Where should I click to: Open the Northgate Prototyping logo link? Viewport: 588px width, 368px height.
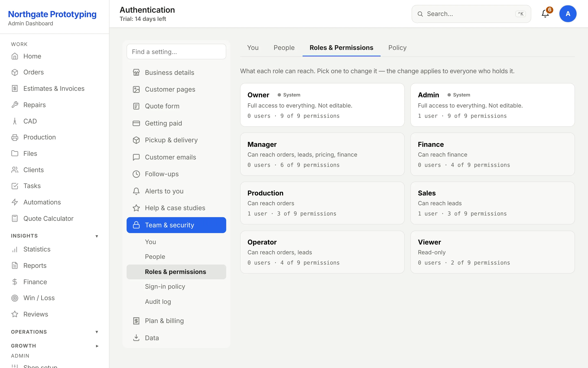(52, 14)
